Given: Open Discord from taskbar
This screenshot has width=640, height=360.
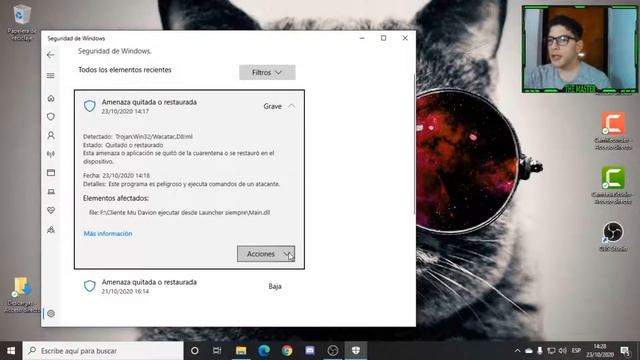Looking at the screenshot, I should pos(310,351).
